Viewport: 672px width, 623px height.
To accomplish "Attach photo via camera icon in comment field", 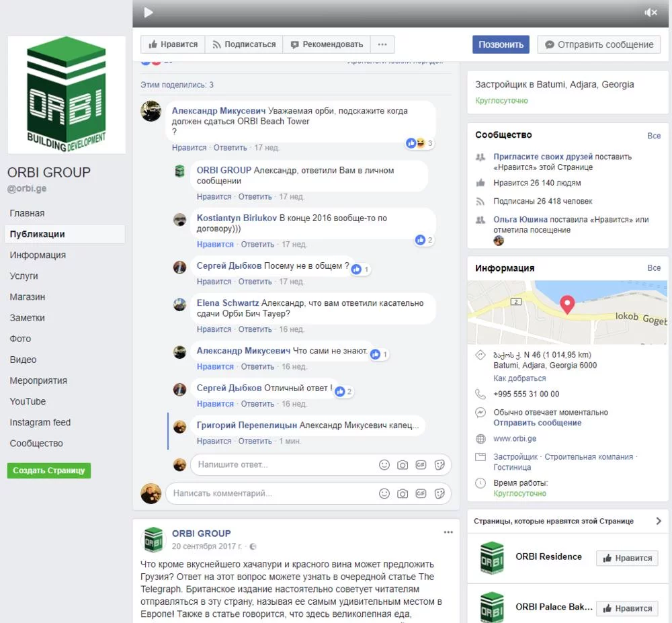I will click(x=403, y=493).
